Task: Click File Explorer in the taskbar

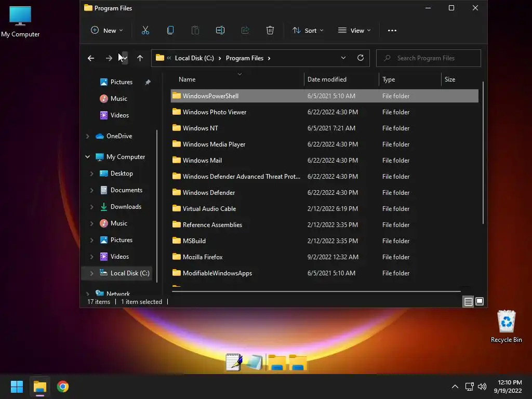Action: [39, 387]
